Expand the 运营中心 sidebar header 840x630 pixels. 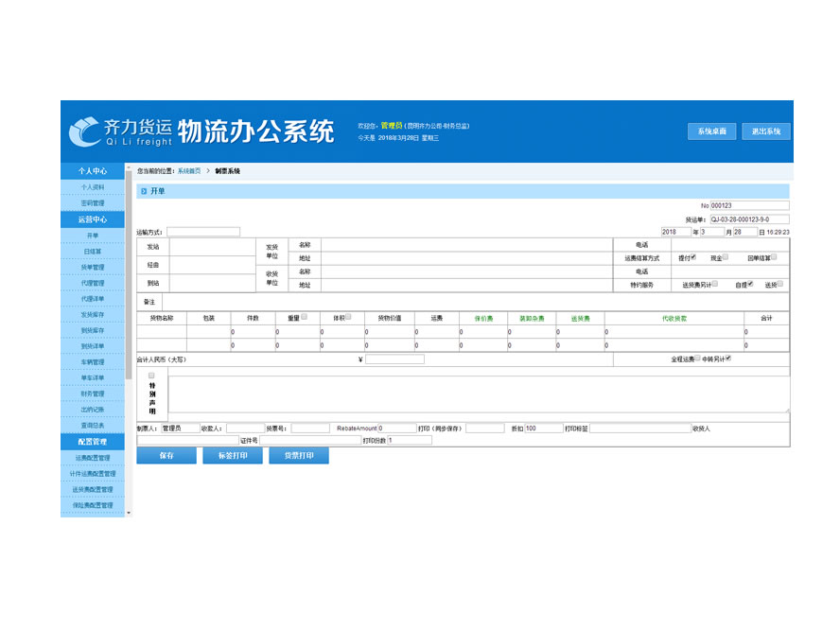(x=92, y=219)
